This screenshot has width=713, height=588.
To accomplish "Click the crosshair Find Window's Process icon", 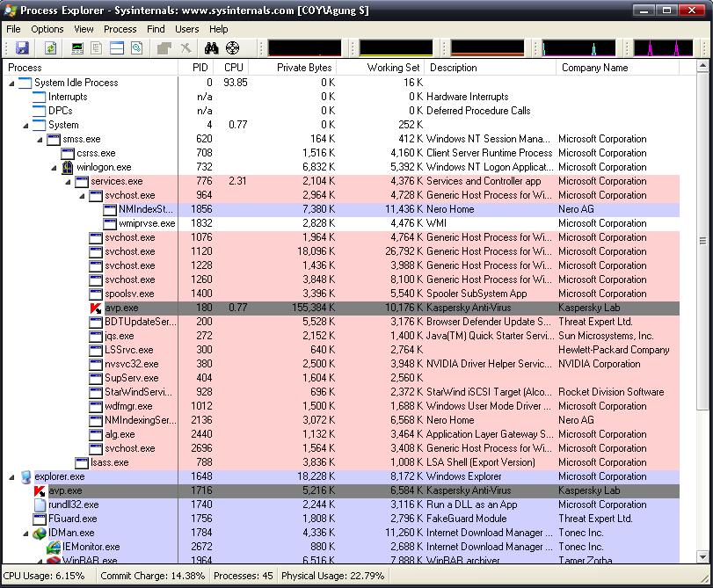I will point(232,48).
